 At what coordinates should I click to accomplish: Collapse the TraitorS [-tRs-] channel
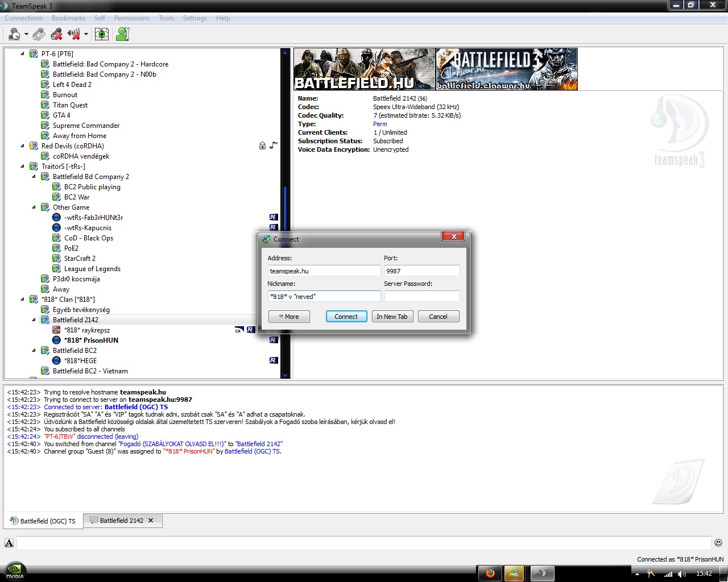point(23,167)
